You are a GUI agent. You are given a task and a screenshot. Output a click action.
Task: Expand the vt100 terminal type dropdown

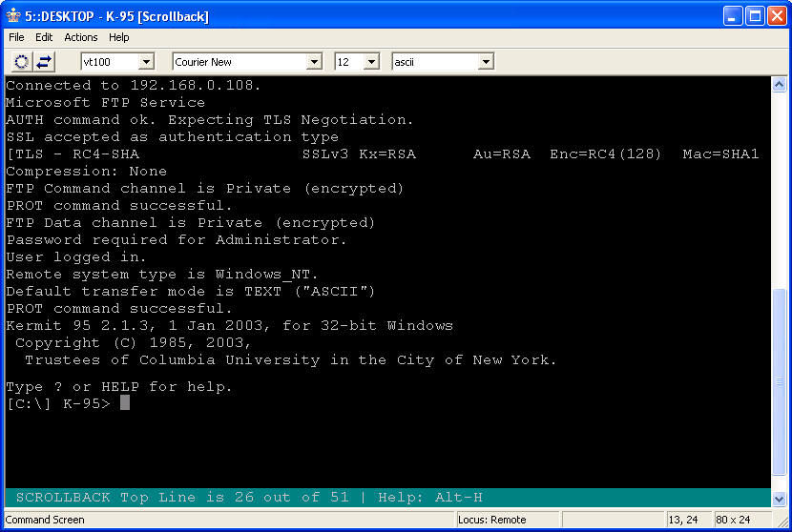tap(146, 62)
